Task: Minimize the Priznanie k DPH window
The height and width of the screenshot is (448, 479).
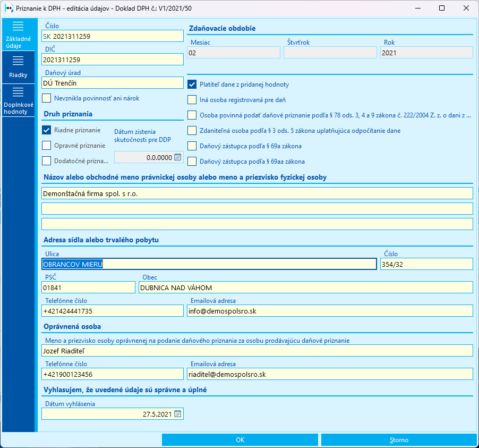Action: tap(418, 9)
